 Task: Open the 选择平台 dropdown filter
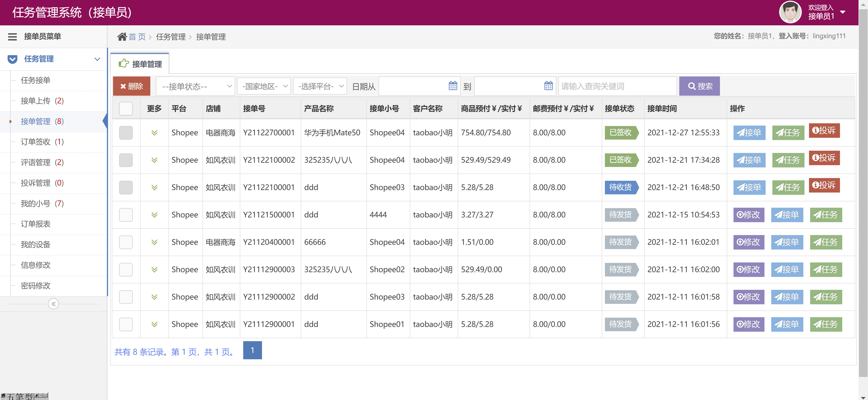(x=320, y=86)
